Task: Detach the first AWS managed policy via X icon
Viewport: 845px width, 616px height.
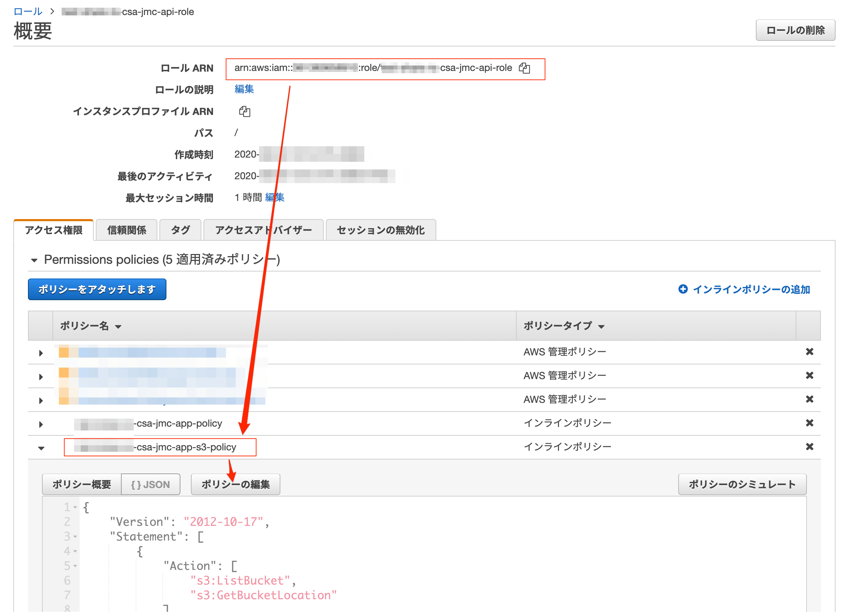Action: click(x=810, y=351)
